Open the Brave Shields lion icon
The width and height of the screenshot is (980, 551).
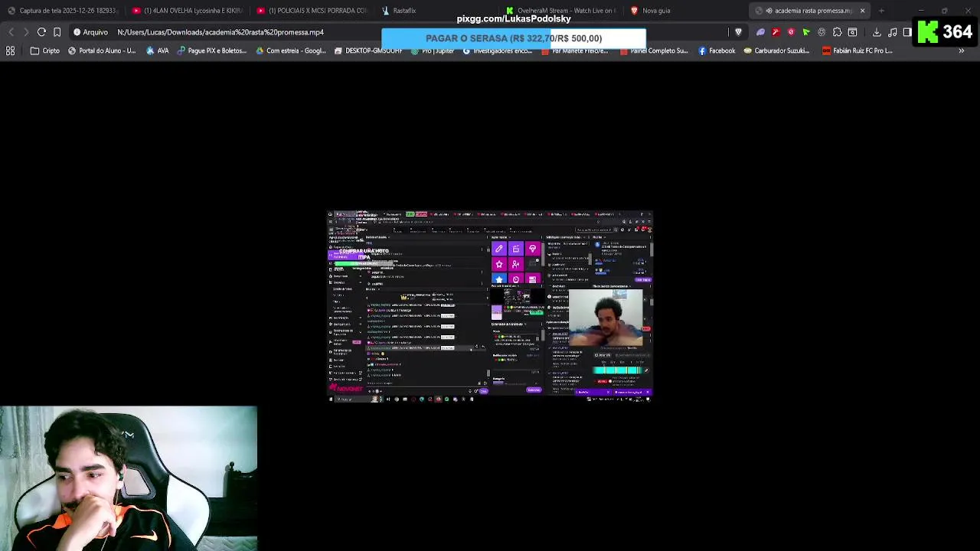pyautogui.click(x=738, y=32)
